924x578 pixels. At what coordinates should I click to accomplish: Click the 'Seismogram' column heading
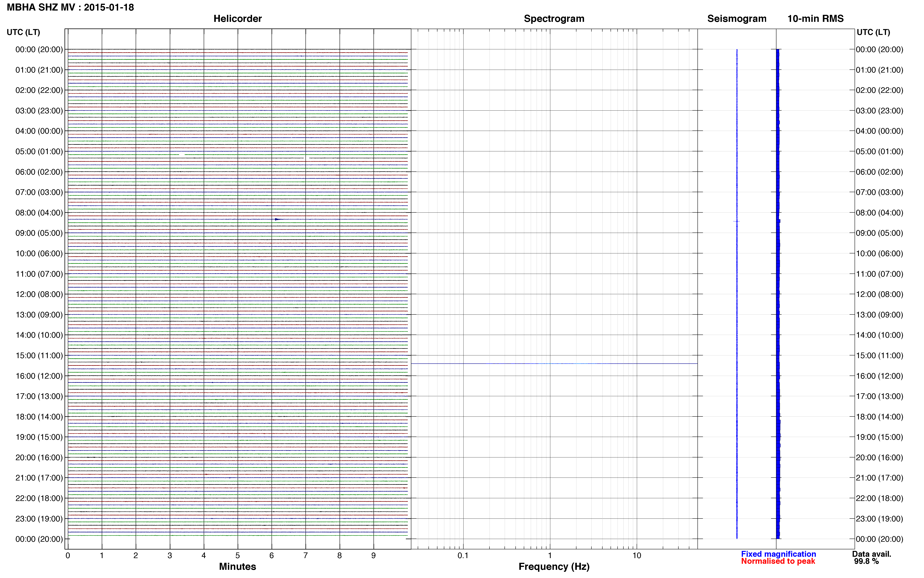pyautogui.click(x=737, y=19)
